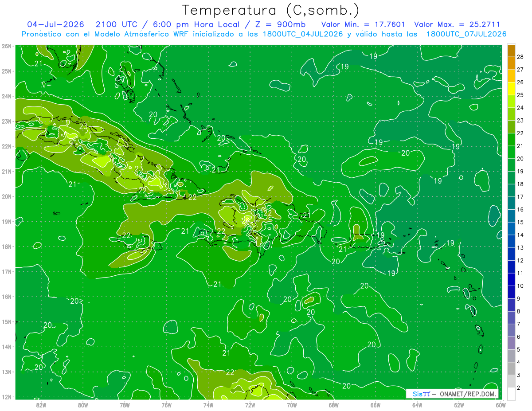The height and width of the screenshot is (411, 532).
Task: Click the latitude axis label "17N"
Action: pos(6,272)
